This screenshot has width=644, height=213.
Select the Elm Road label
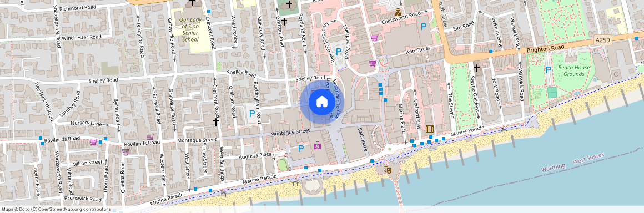tap(463, 27)
